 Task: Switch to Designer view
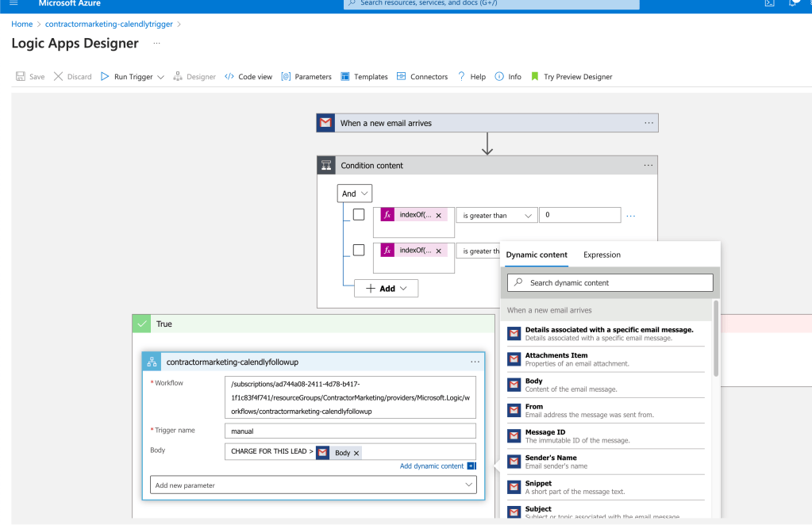[194, 77]
